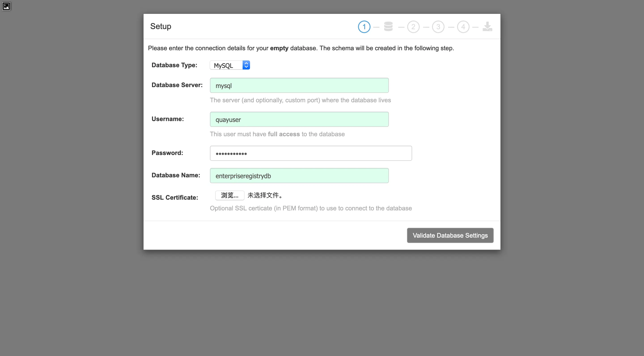
Task: Click the 浏览... file browse button
Action: click(229, 195)
